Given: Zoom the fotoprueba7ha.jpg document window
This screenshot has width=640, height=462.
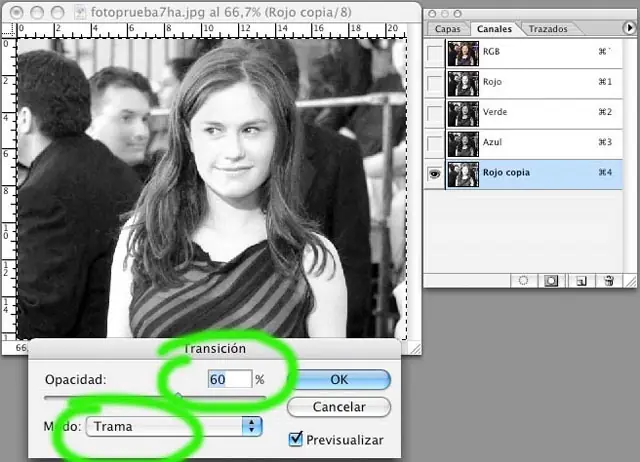Looking at the screenshot, I should pyautogui.click(x=58, y=13).
